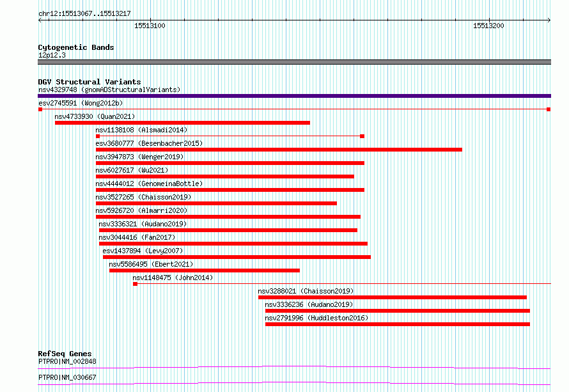Open variant esv1437894 (Levy2007) label

(143, 251)
